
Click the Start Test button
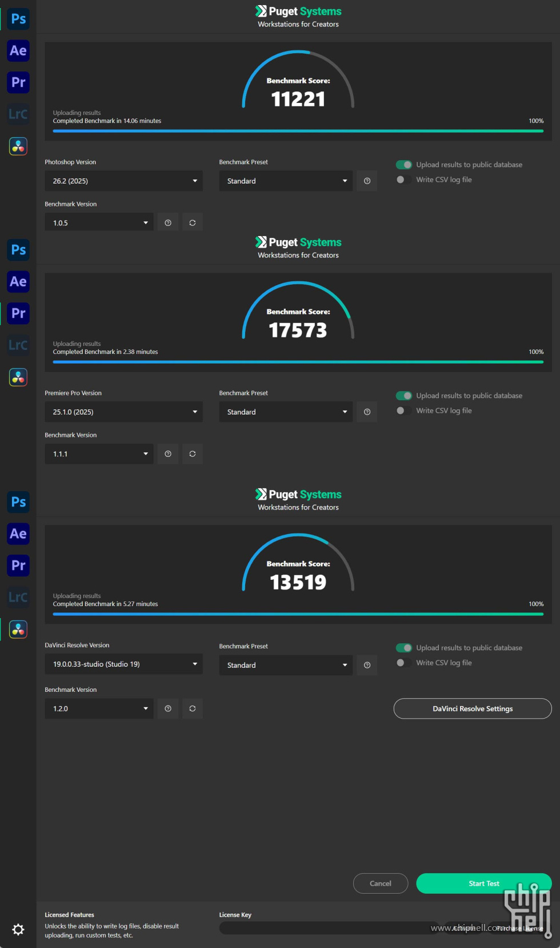point(484,883)
